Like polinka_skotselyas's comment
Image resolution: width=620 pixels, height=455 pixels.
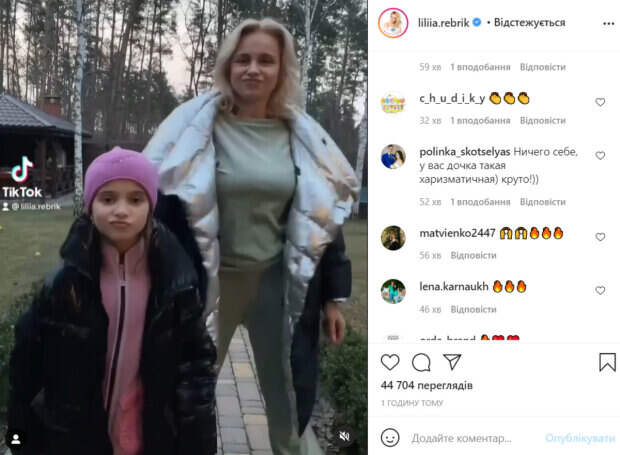pyautogui.click(x=600, y=156)
